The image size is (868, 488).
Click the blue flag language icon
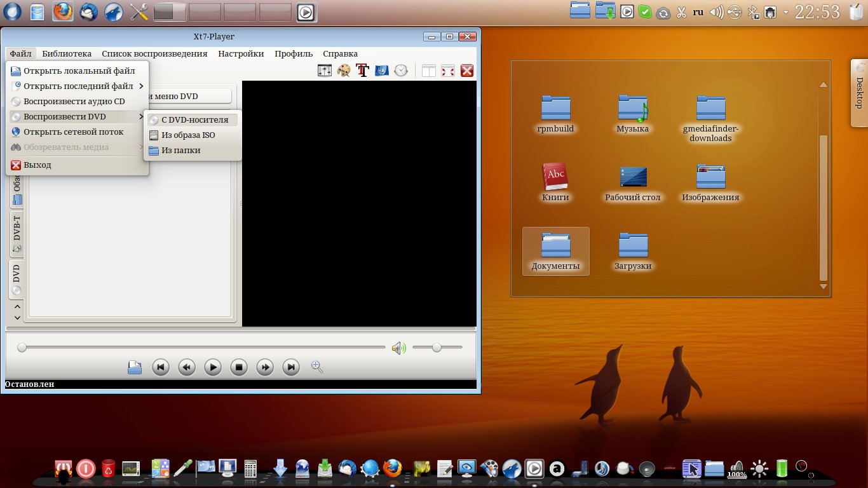click(x=382, y=71)
